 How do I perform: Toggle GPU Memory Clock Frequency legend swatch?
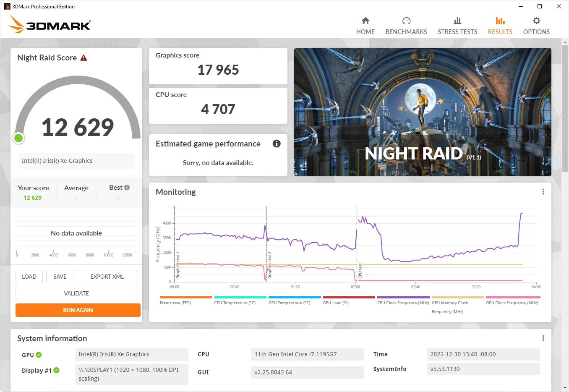click(x=457, y=297)
